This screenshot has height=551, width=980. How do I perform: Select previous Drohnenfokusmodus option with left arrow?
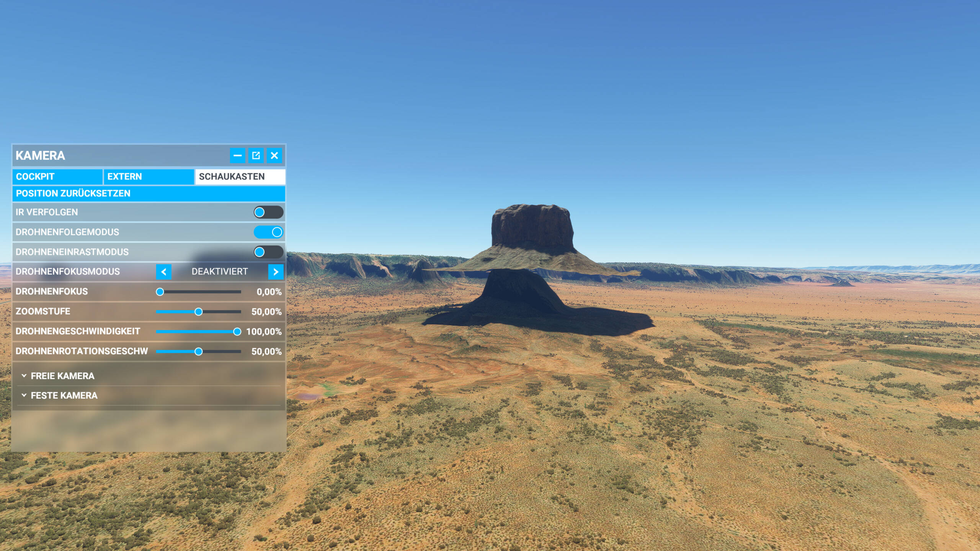(163, 272)
